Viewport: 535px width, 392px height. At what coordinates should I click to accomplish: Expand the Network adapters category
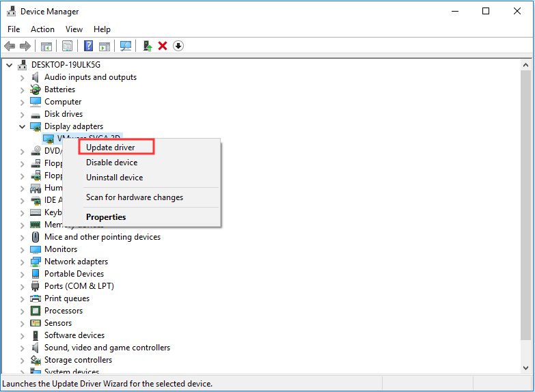point(22,262)
